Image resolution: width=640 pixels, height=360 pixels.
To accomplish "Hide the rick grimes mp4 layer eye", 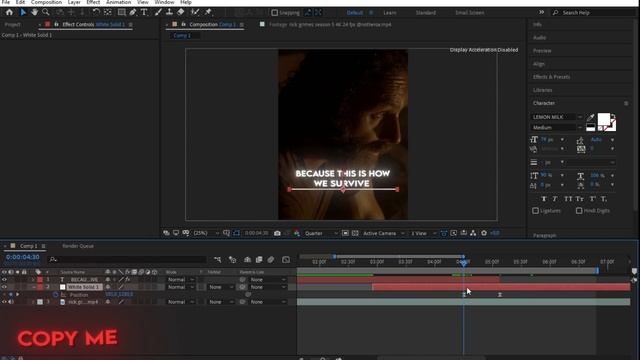I will [4, 302].
